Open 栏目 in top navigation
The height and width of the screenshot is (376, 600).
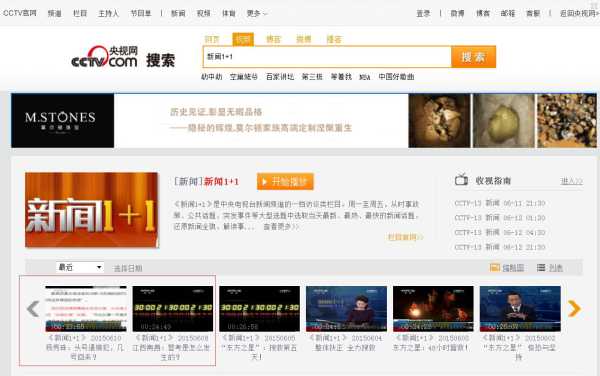[80, 14]
